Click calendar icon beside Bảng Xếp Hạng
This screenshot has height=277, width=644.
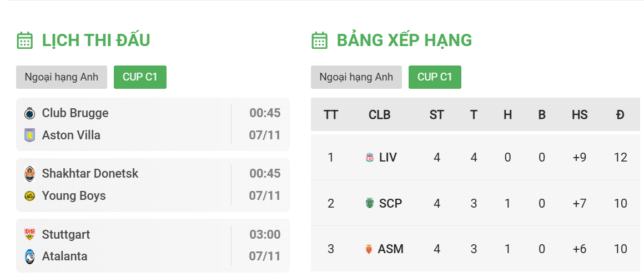pos(320,41)
